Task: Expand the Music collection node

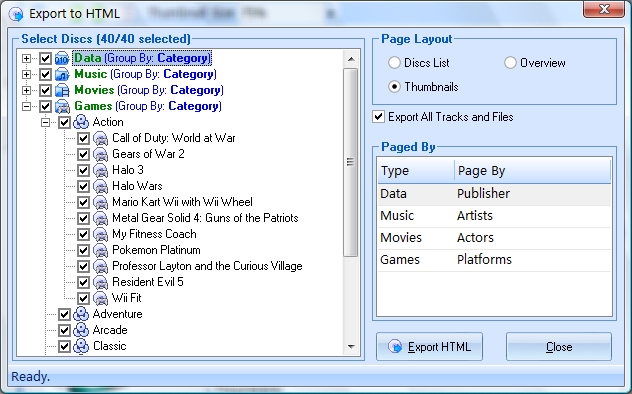Action: 27,75
